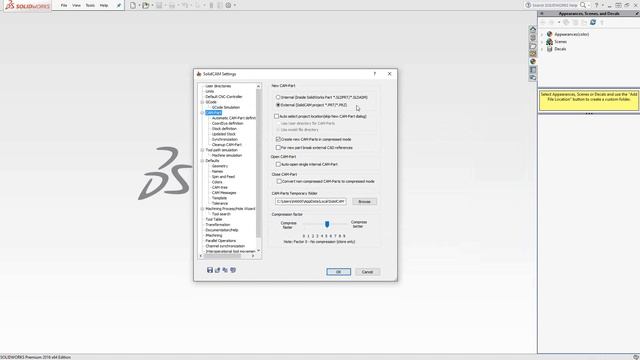Click the pin icon of Appearances panel
The width and height of the screenshot is (640, 360).
click(x=636, y=13)
